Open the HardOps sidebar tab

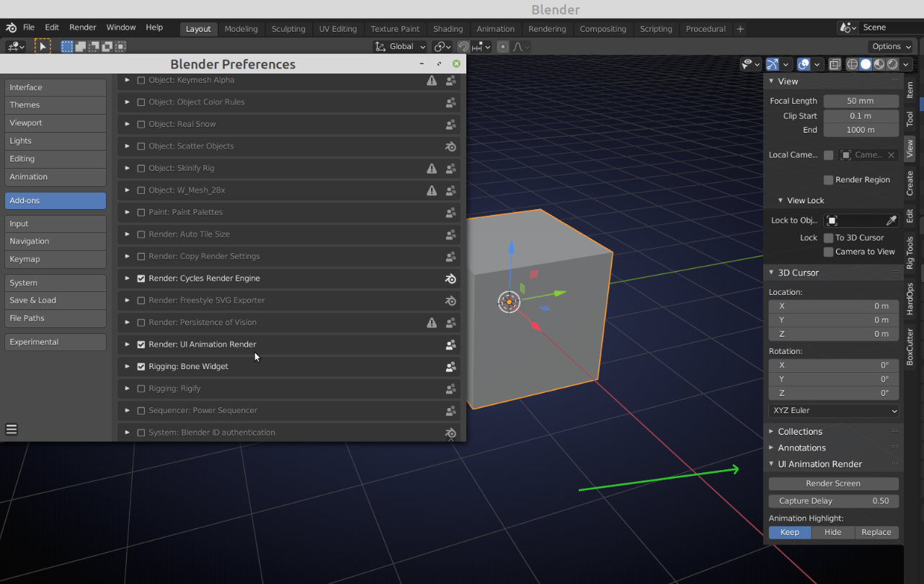[x=910, y=298]
